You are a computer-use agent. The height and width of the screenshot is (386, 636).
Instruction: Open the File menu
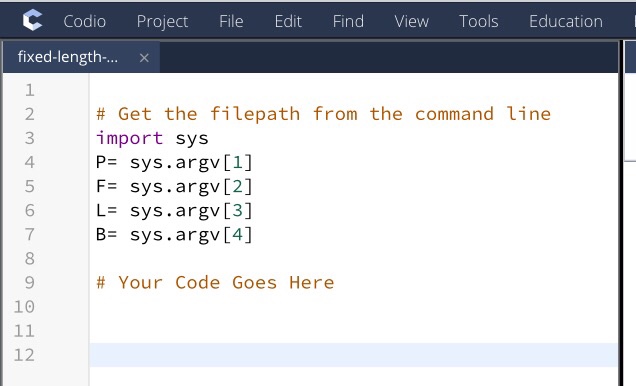[231, 21]
